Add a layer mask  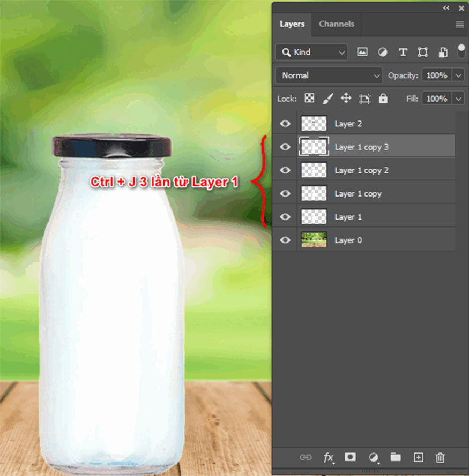point(350,457)
